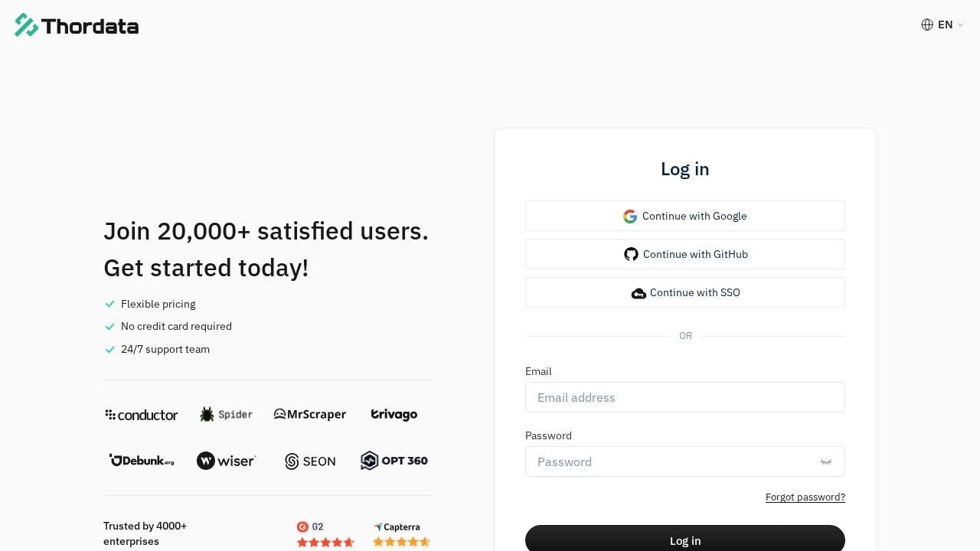Click the conductor brand logo
This screenshot has width=980, height=551.
142,415
